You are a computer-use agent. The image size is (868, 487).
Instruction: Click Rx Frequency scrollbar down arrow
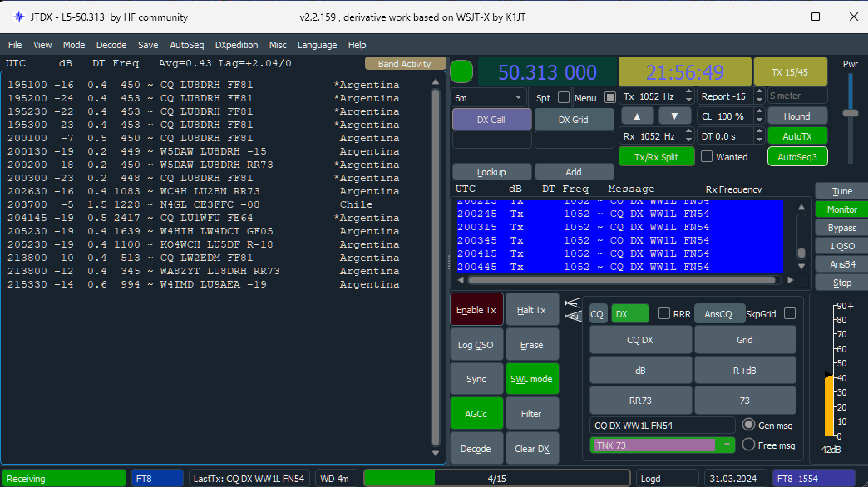pos(801,267)
